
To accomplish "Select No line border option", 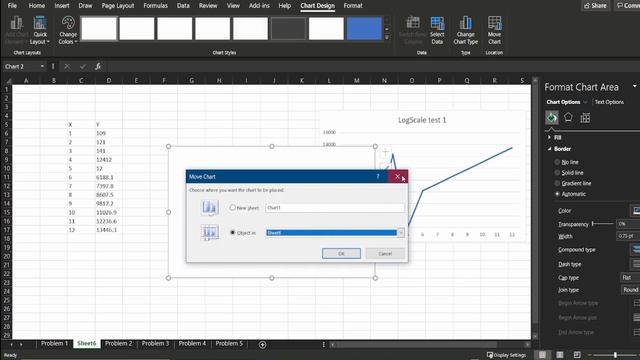I will [557, 162].
